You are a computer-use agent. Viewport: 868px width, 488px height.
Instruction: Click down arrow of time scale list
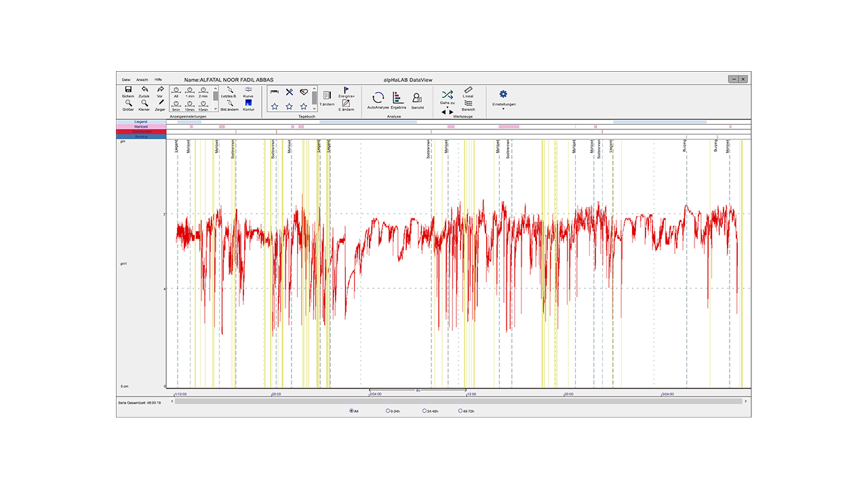pyautogui.click(x=216, y=108)
